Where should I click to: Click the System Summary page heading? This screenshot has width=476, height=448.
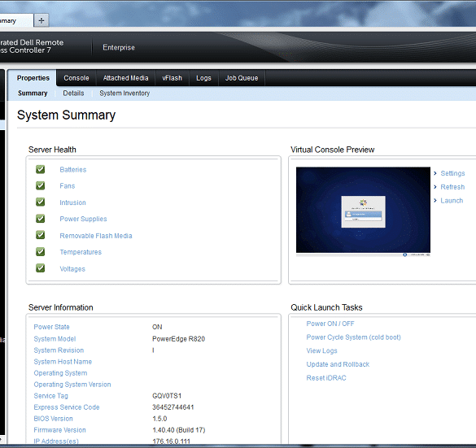66,115
